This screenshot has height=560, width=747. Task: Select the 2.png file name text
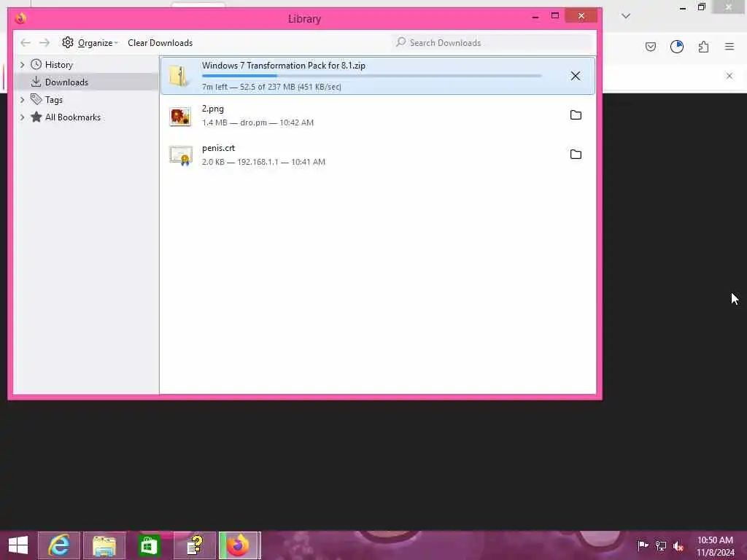tap(212, 109)
